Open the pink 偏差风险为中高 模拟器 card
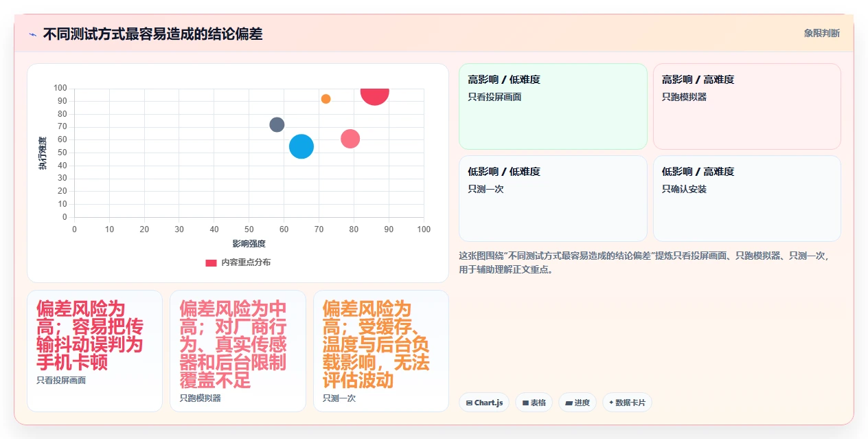 pyautogui.click(x=238, y=351)
